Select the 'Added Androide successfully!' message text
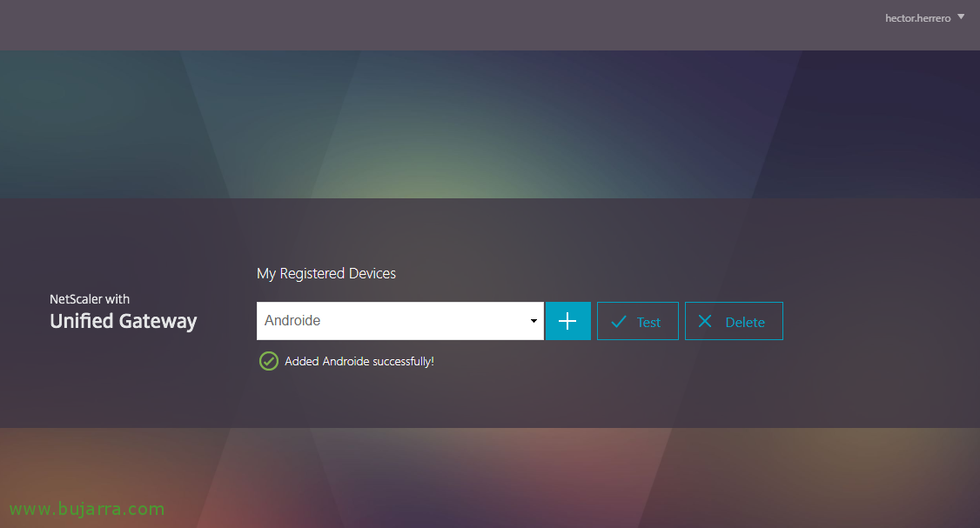 pos(359,361)
